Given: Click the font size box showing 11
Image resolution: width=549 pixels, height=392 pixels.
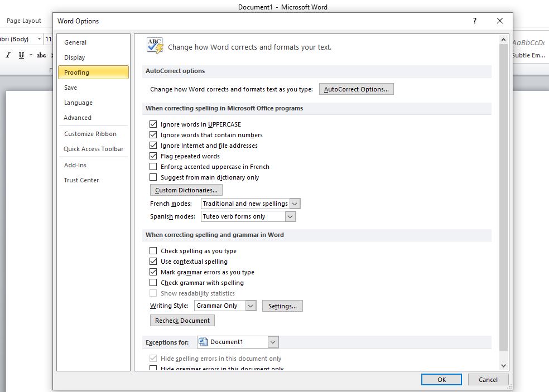Looking at the screenshot, I should pyautogui.click(x=49, y=39).
